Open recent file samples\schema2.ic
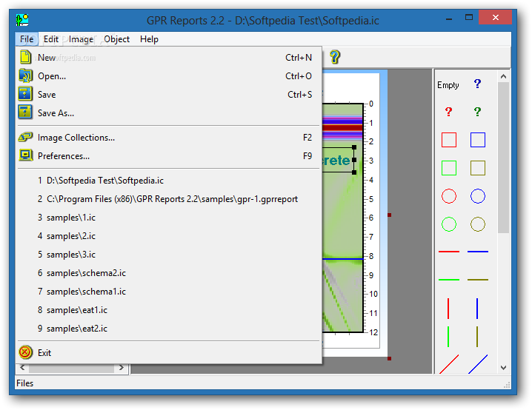 tap(169, 273)
